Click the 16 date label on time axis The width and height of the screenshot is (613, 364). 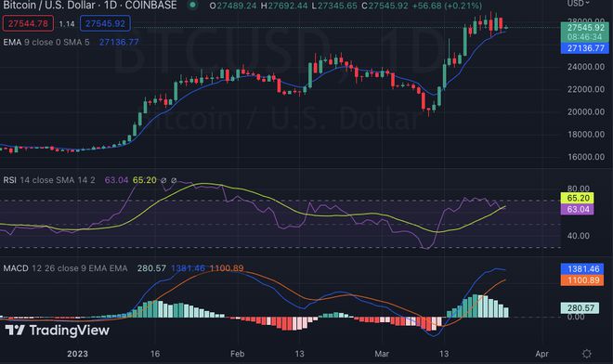pos(155,354)
